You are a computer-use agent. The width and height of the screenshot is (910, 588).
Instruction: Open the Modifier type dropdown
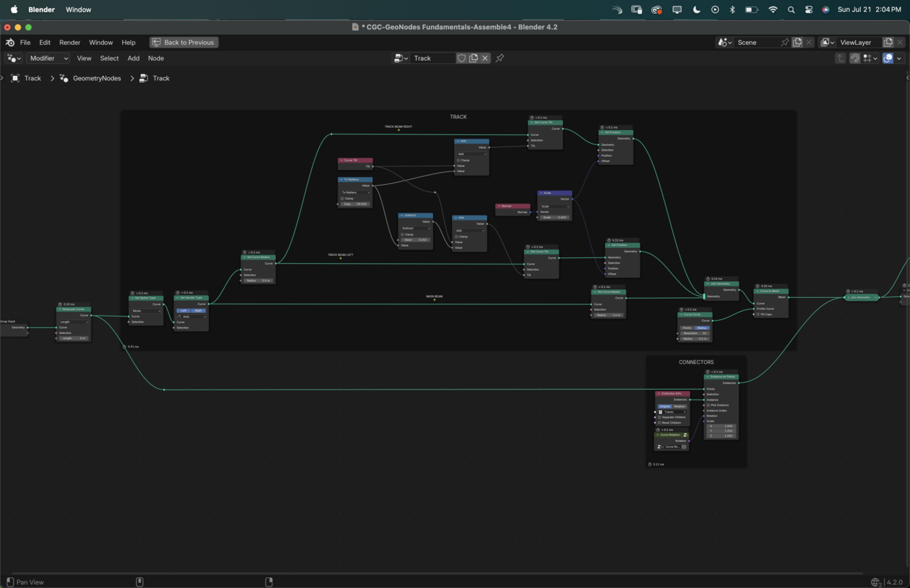pyautogui.click(x=48, y=58)
